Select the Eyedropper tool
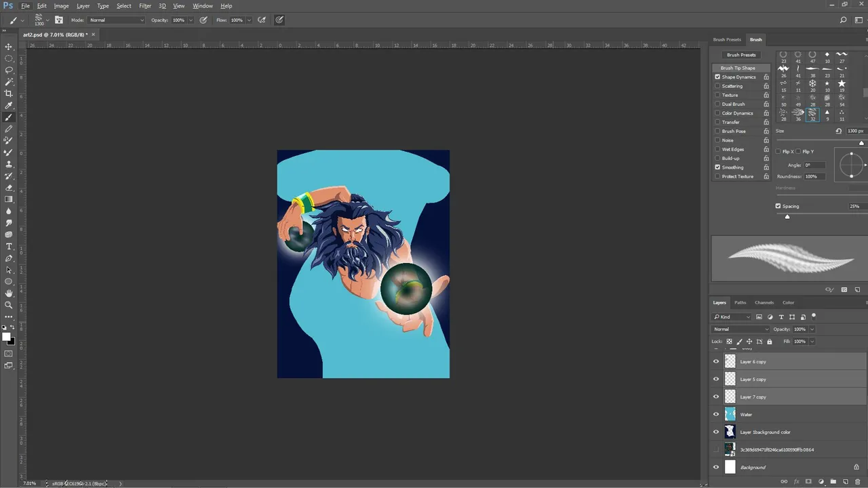Image resolution: width=868 pixels, height=488 pixels. (x=9, y=106)
